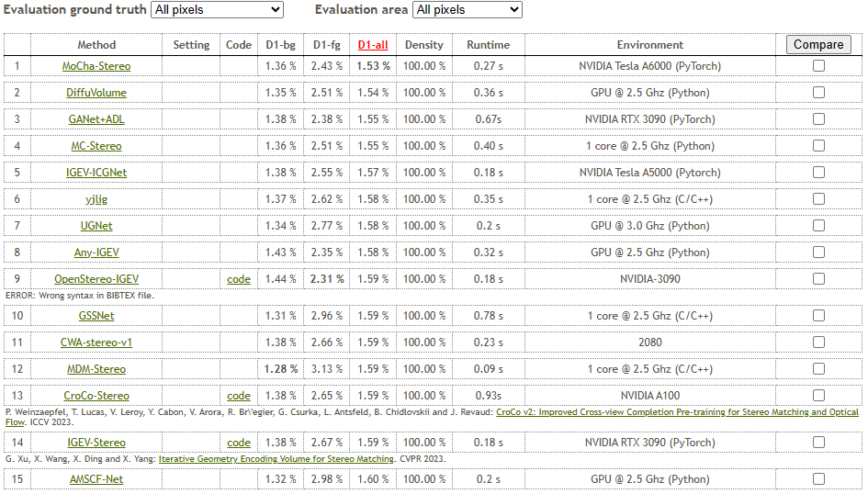868x494 pixels.
Task: Toggle the compare checkbox for UGNet
Action: 818,226
